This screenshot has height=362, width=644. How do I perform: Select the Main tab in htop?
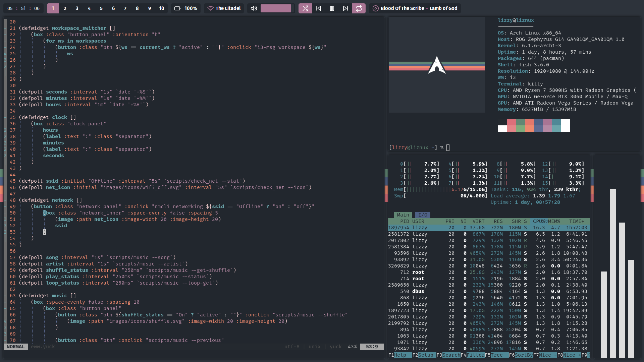403,215
